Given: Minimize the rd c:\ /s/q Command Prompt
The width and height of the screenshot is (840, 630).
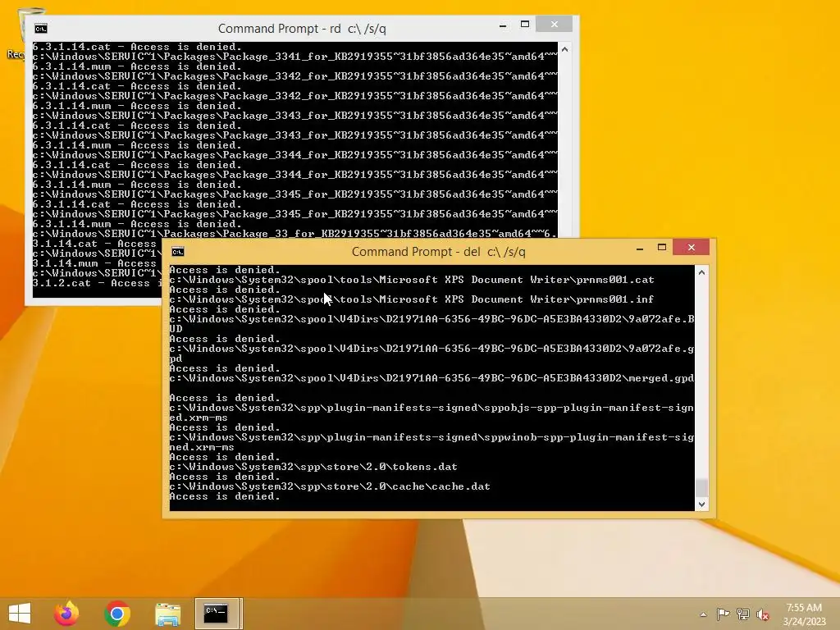Looking at the screenshot, I should click(x=503, y=25).
